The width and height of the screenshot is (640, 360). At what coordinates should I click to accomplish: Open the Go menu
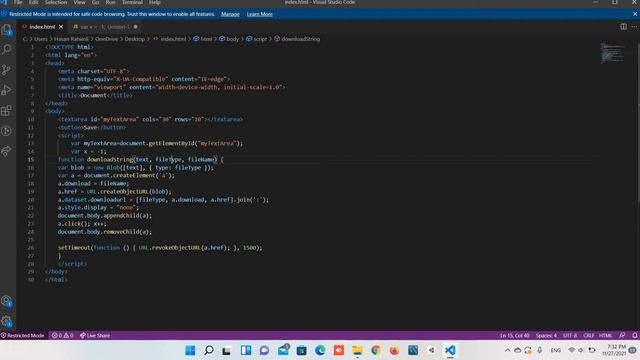pos(96,2)
